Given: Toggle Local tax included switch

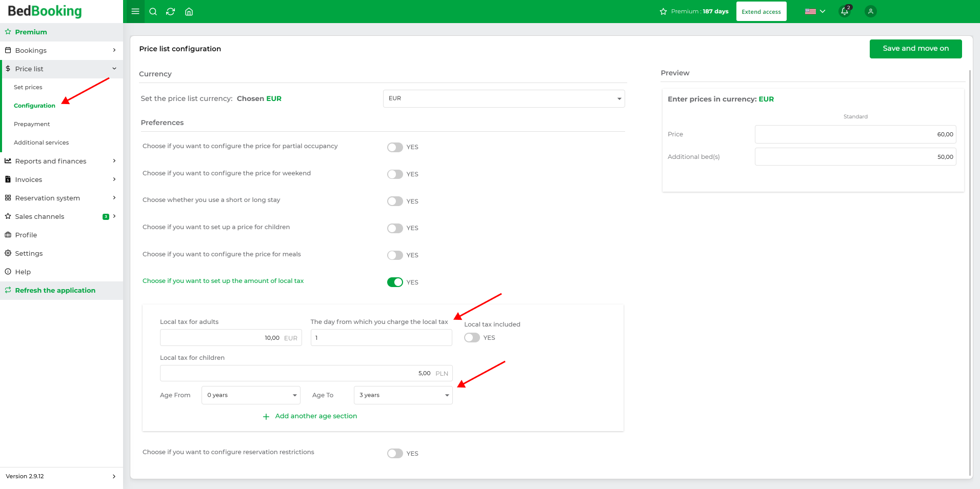Looking at the screenshot, I should [472, 338].
